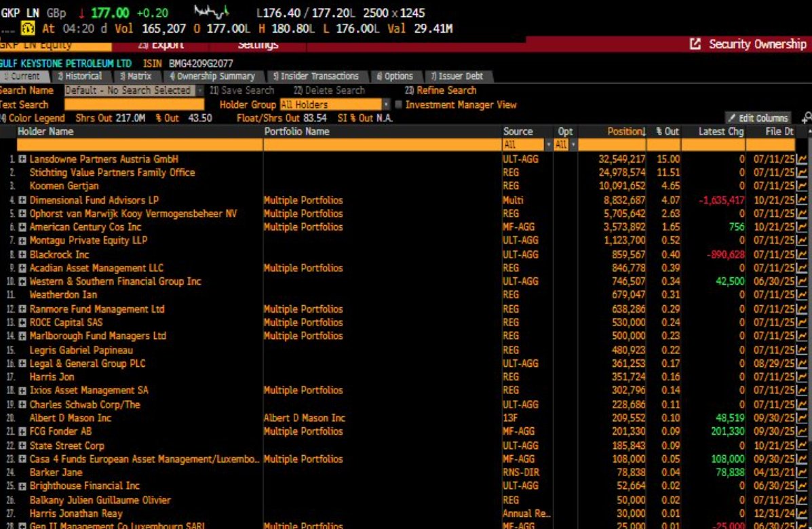Sort by the Position column header
This screenshot has width=812, height=529.
coord(626,132)
